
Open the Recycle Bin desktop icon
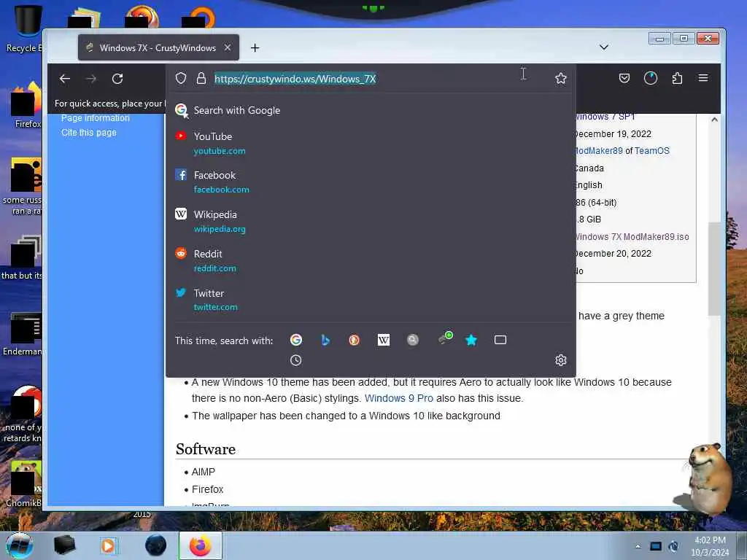pos(25,28)
